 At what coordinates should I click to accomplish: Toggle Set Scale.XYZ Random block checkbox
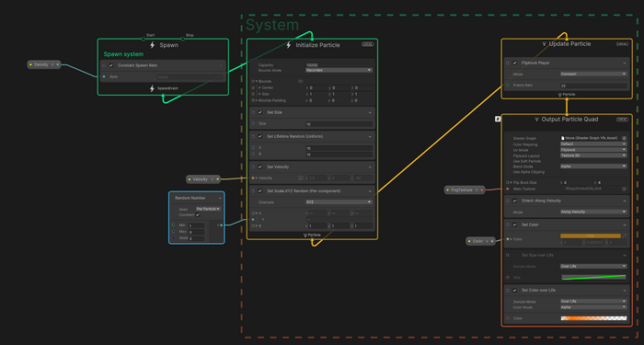260,191
